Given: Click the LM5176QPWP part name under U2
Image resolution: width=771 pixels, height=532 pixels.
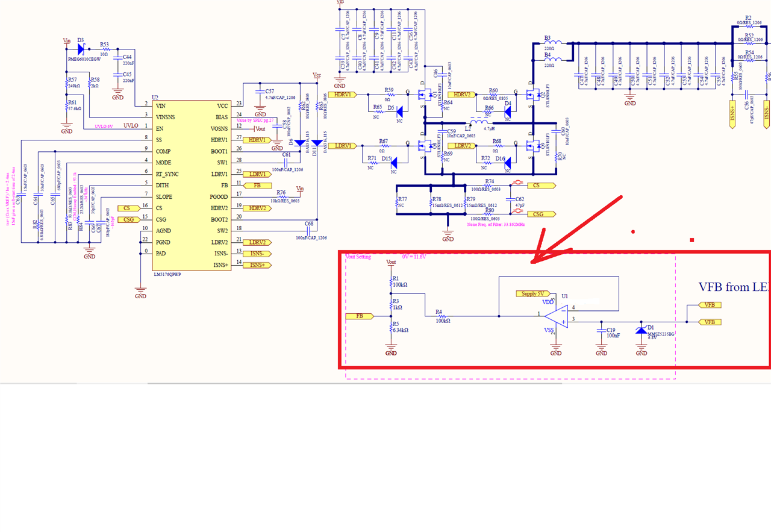Looking at the screenshot, I should 167,274.
